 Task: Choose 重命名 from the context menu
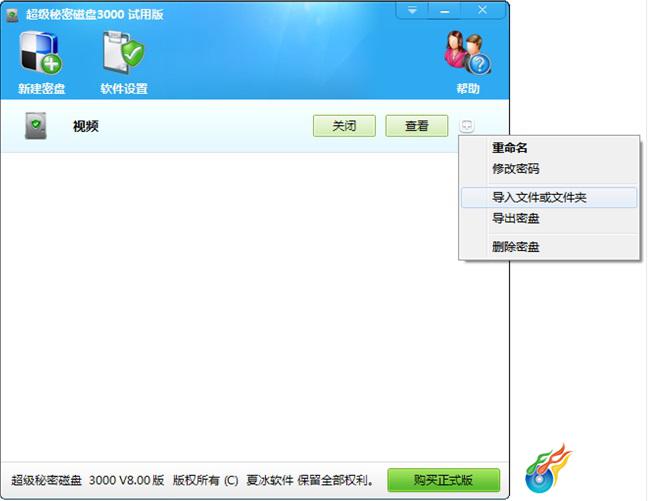pyautogui.click(x=549, y=147)
